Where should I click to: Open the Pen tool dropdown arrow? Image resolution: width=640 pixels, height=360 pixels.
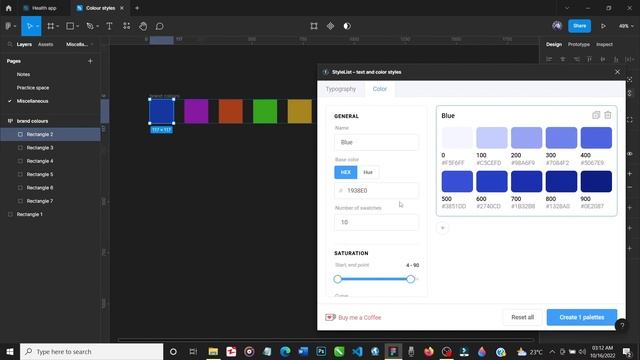pos(97,27)
